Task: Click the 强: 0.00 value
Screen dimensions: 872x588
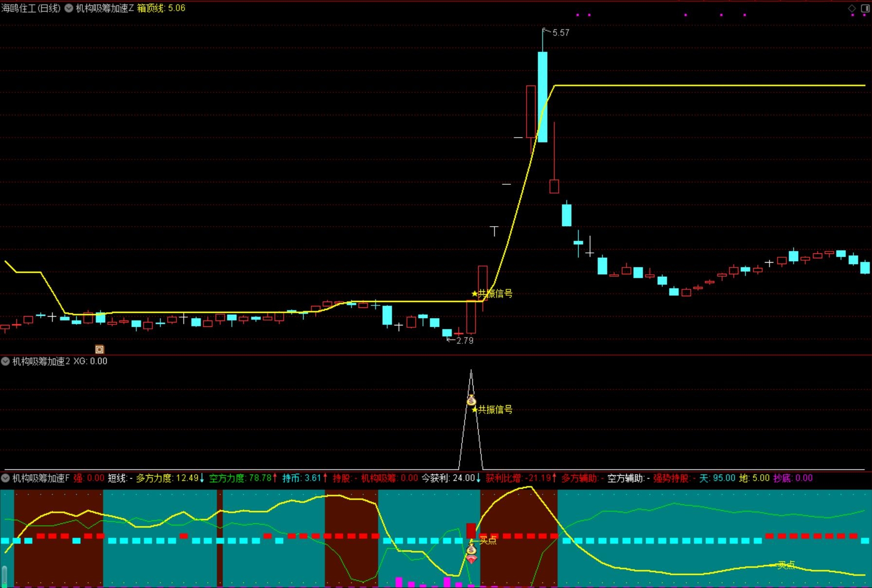Action: coord(89,478)
